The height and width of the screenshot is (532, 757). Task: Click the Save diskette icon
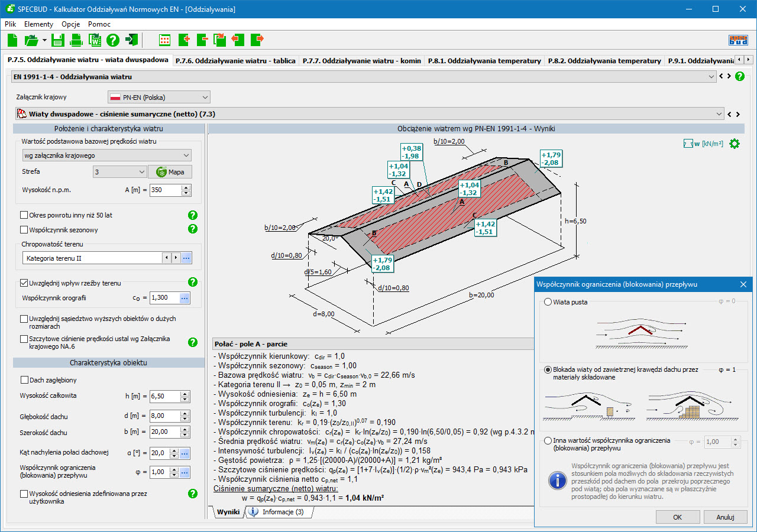pos(57,40)
